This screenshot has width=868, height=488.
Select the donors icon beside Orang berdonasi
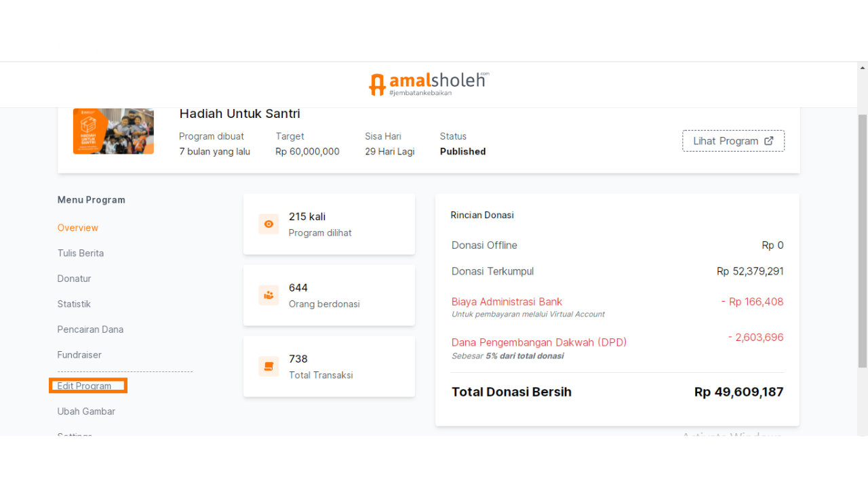tap(269, 295)
